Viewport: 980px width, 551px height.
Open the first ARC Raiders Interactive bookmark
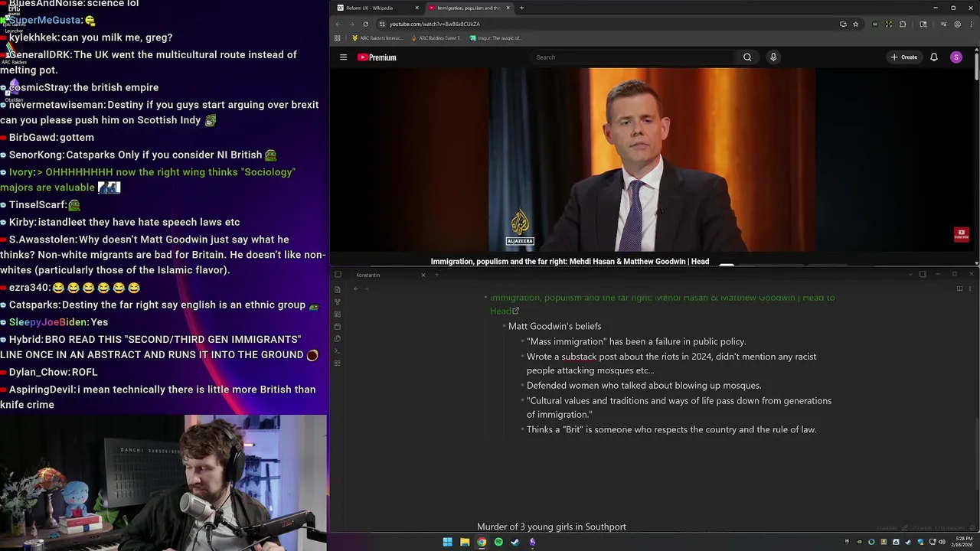[x=377, y=37]
